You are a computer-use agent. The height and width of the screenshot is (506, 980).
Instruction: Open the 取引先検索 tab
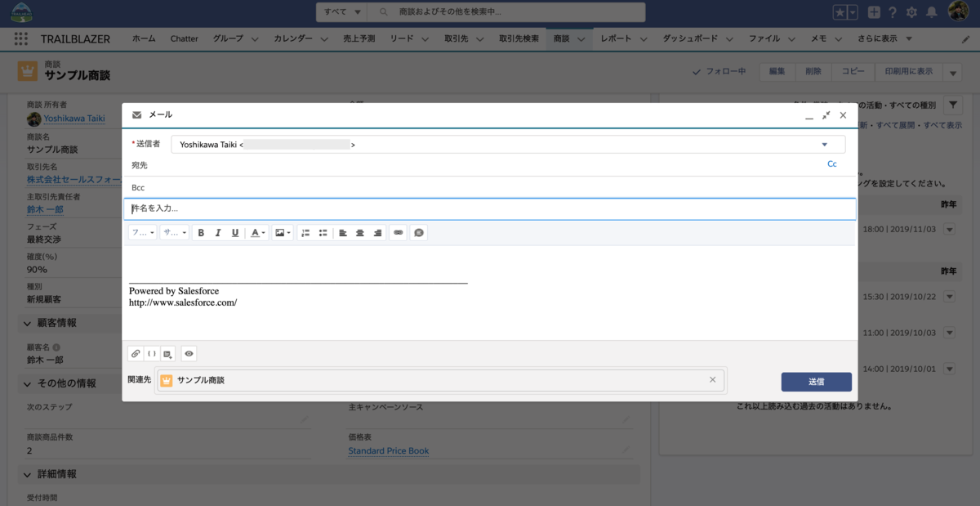519,38
